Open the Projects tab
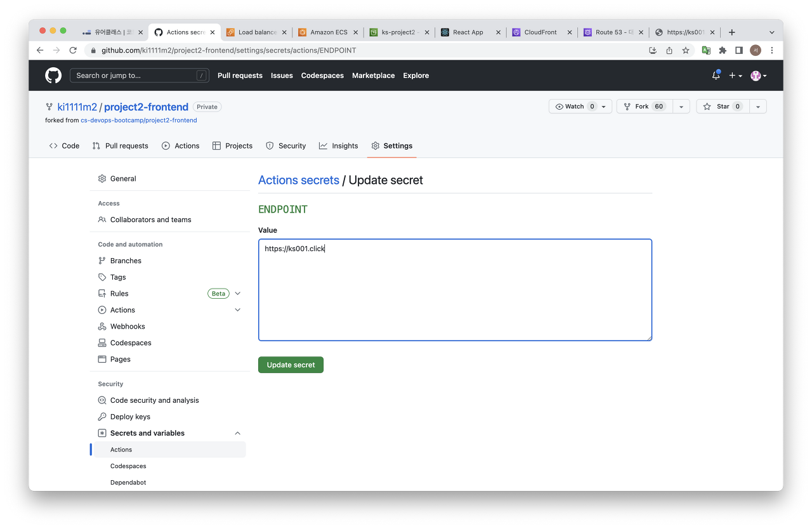 (232, 146)
